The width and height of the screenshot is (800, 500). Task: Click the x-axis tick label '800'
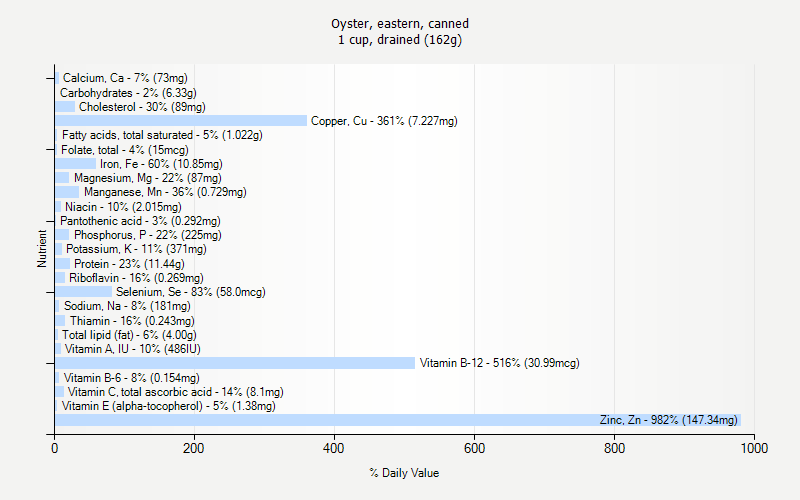pyautogui.click(x=614, y=448)
